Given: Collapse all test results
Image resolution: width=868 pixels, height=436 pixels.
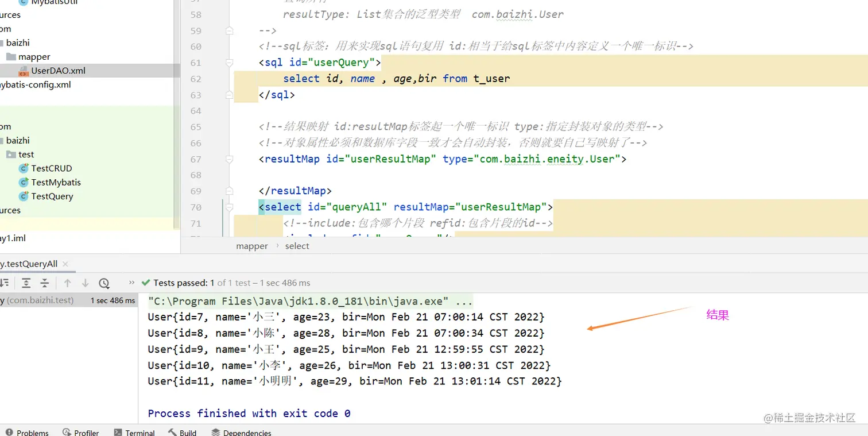Looking at the screenshot, I should coord(45,283).
